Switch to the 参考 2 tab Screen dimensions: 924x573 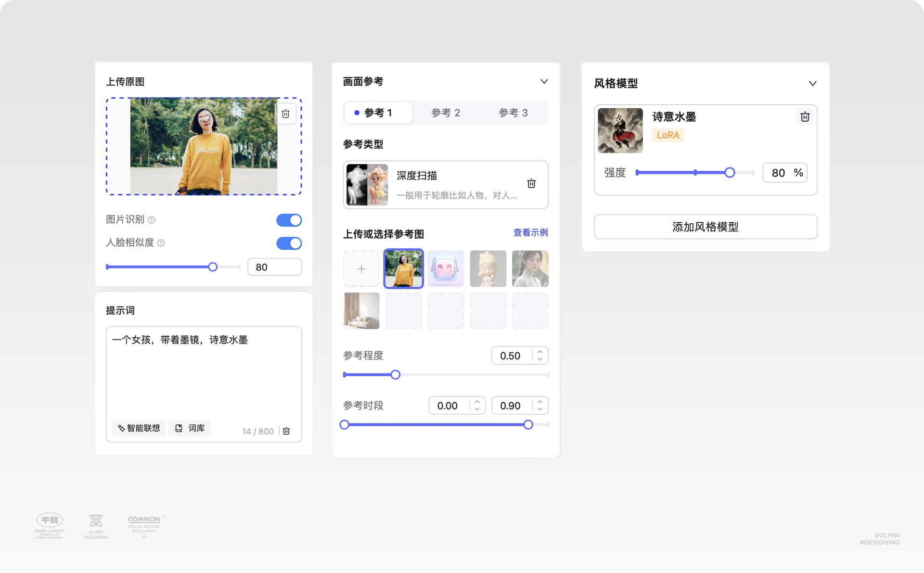(x=446, y=113)
